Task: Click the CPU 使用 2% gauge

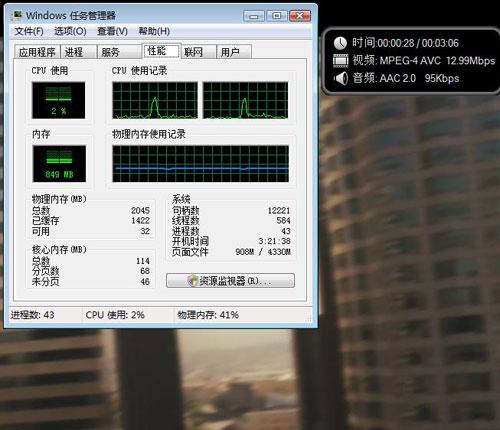Action: click(59, 100)
